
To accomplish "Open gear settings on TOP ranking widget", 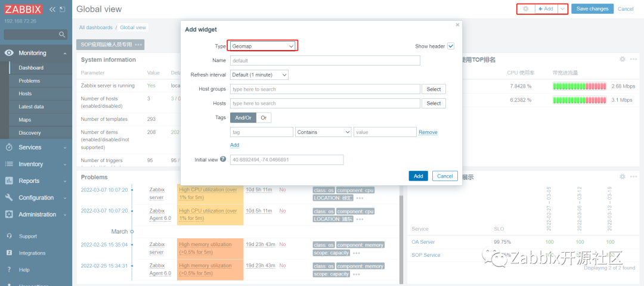I will click(623, 59).
